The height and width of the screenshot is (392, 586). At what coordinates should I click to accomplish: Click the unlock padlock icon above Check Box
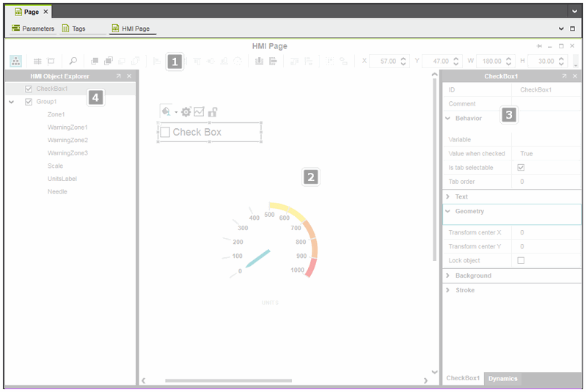click(212, 112)
